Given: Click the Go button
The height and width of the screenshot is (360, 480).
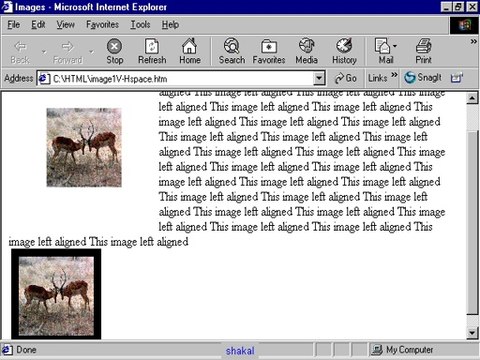Looking at the screenshot, I should click(346, 78).
